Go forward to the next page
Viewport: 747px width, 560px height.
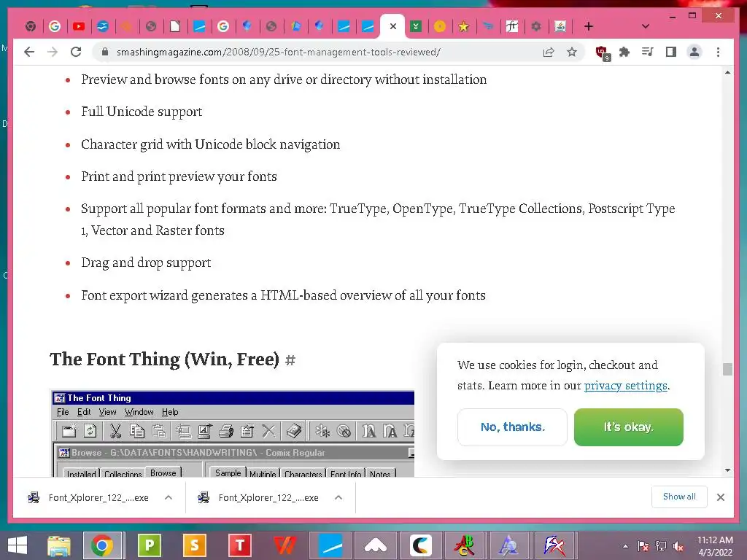pyautogui.click(x=53, y=52)
